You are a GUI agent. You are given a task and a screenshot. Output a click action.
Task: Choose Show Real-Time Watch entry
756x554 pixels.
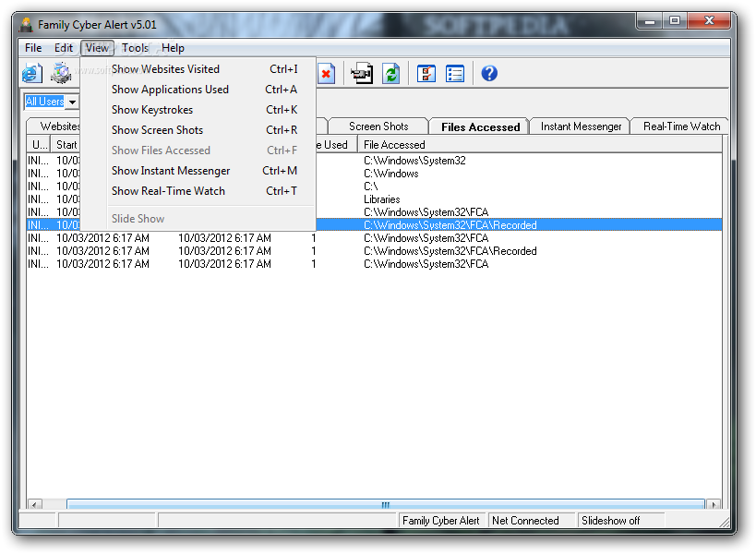click(x=198, y=191)
